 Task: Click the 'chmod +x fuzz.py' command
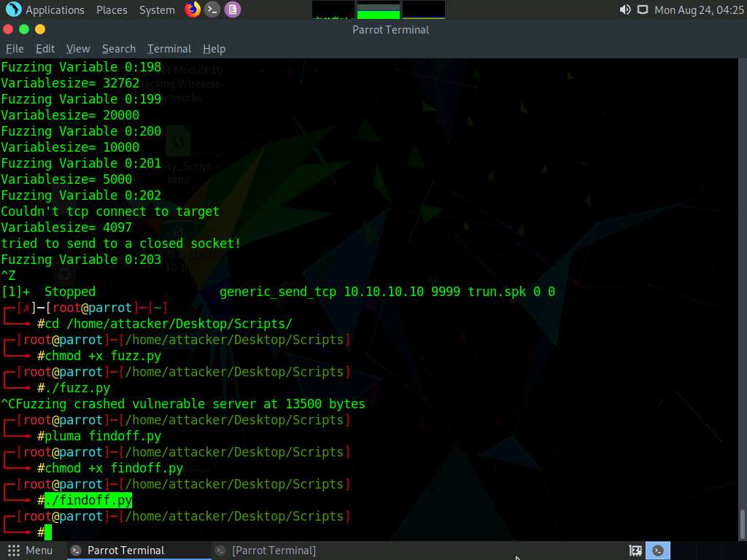pyautogui.click(x=103, y=356)
